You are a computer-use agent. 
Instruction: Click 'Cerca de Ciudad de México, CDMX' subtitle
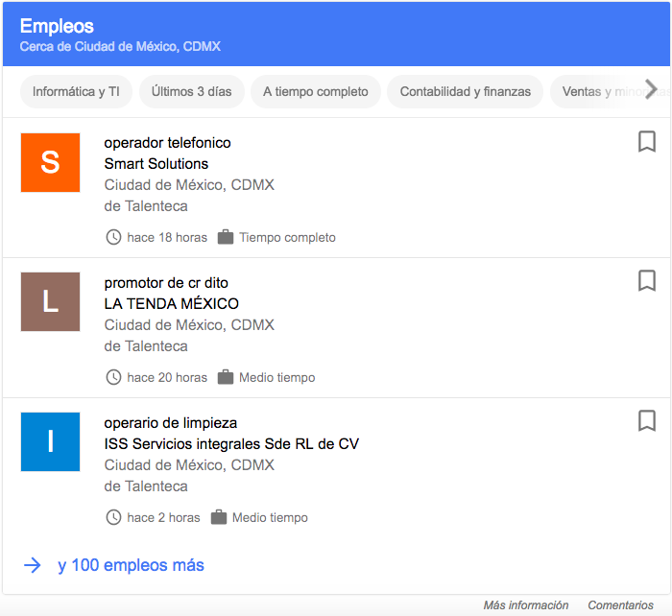point(120,46)
